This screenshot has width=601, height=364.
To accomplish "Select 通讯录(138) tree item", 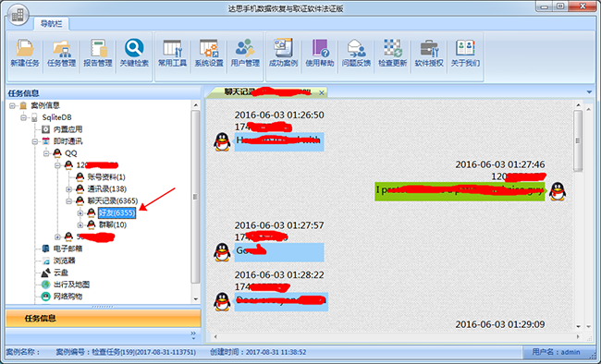I will click(106, 188).
